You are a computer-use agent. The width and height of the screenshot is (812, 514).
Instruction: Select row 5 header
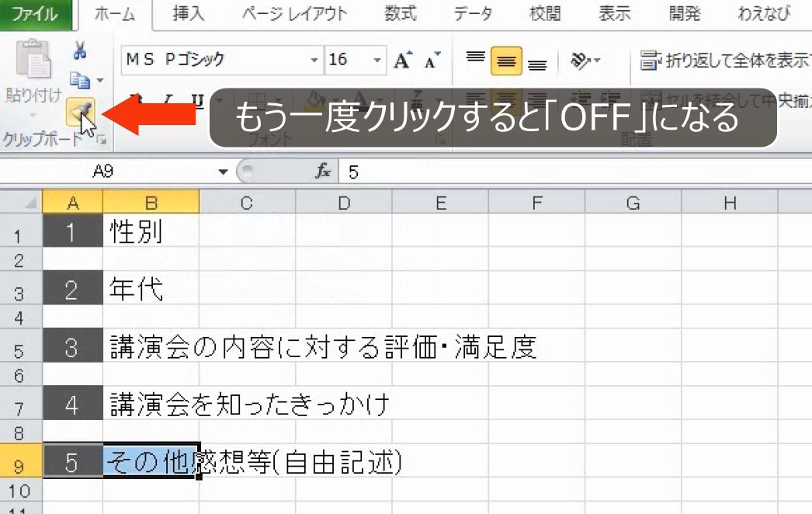point(21,345)
